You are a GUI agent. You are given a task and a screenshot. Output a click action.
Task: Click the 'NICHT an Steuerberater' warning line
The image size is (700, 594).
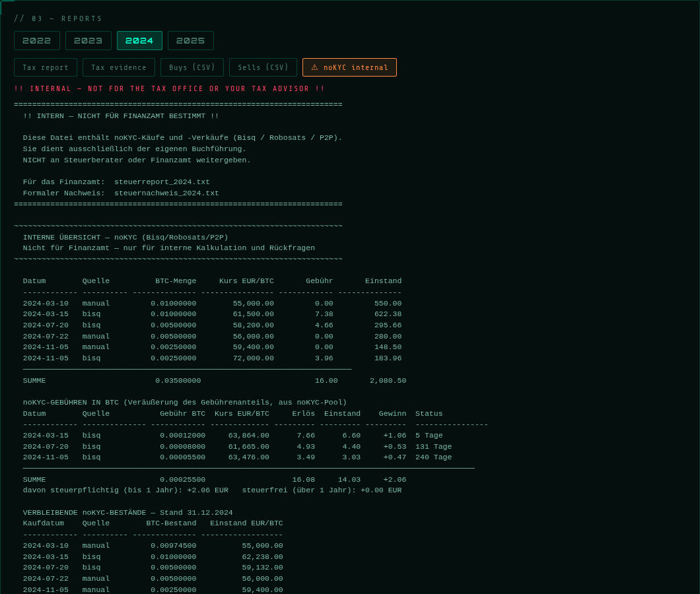pos(137,160)
